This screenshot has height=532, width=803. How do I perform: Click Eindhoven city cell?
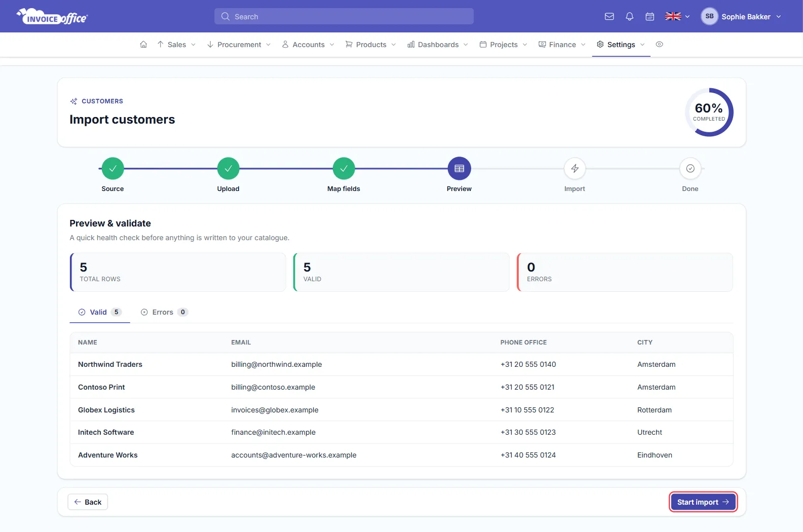[x=655, y=455]
